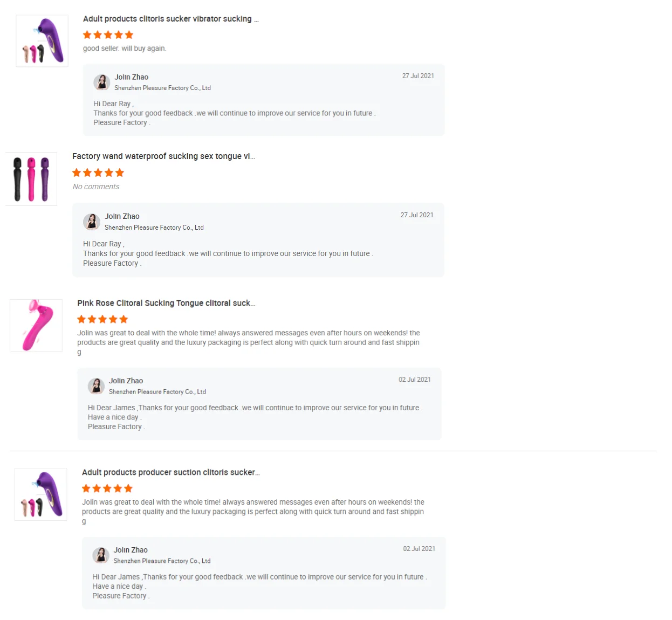Image resolution: width=672 pixels, height=620 pixels.
Task: Click the star rating under 'Pink Rose' title
Action: click(102, 320)
